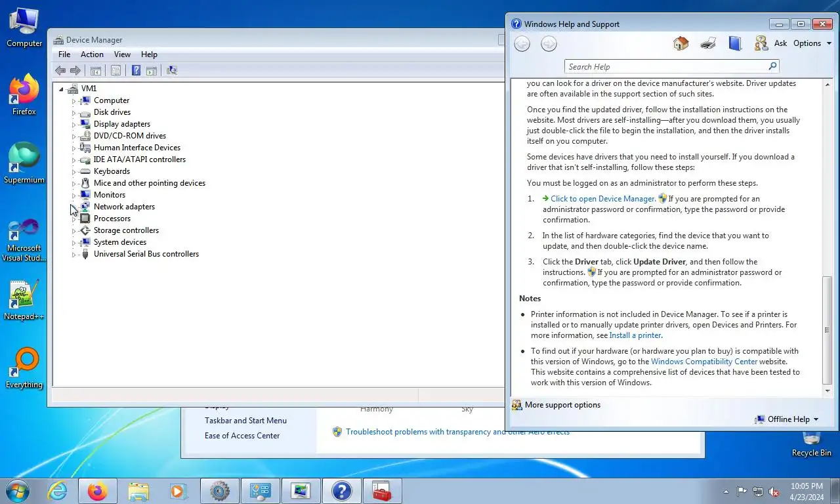The height and width of the screenshot is (504, 840).
Task: Open Browse Help book icon
Action: (735, 43)
